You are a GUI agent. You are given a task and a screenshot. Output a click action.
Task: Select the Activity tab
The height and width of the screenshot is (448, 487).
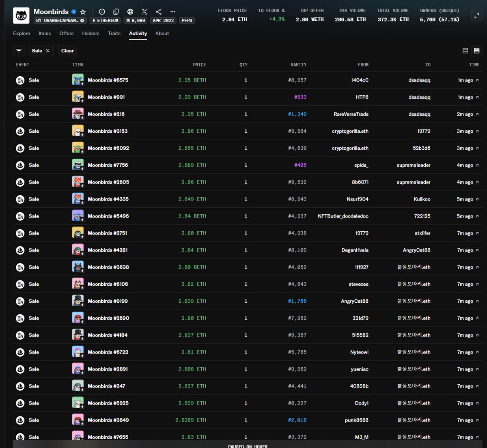click(138, 33)
